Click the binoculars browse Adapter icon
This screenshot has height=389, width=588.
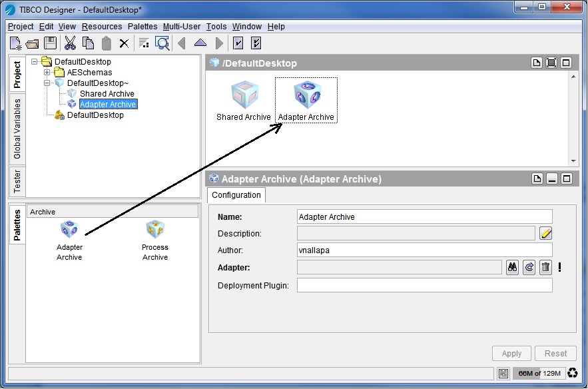512,268
